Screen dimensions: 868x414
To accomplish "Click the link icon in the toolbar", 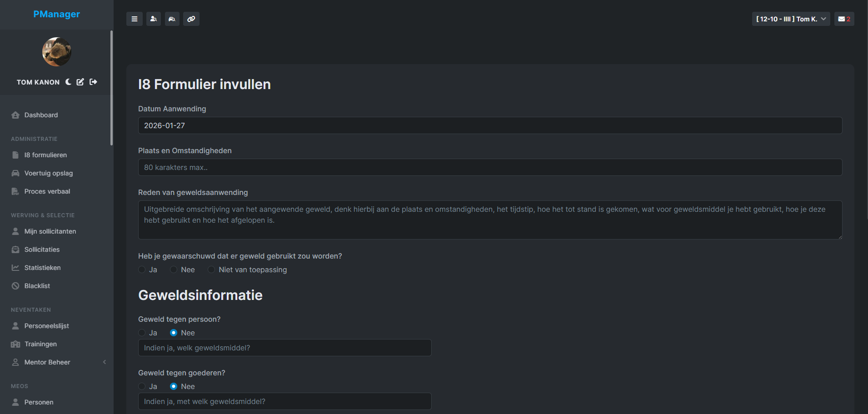I will 191,19.
